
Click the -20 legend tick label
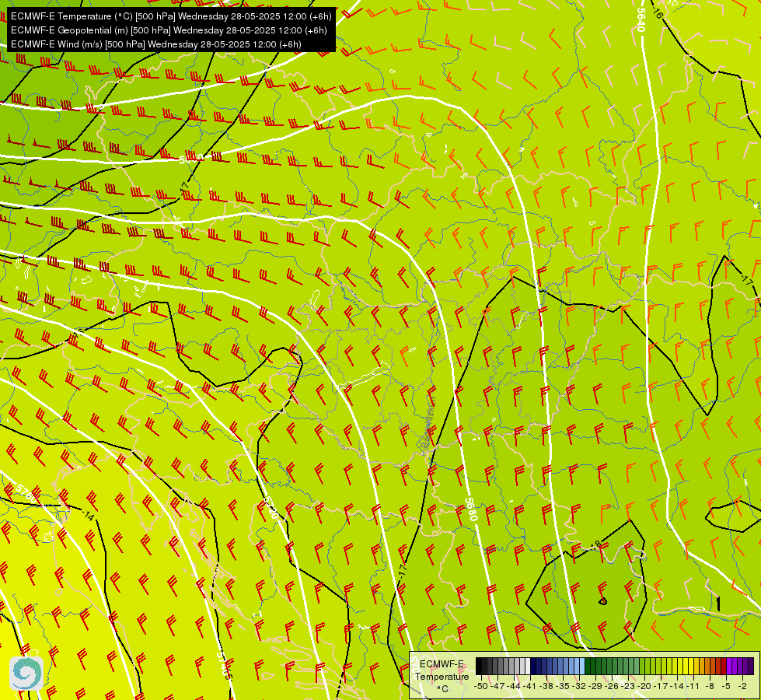click(644, 686)
